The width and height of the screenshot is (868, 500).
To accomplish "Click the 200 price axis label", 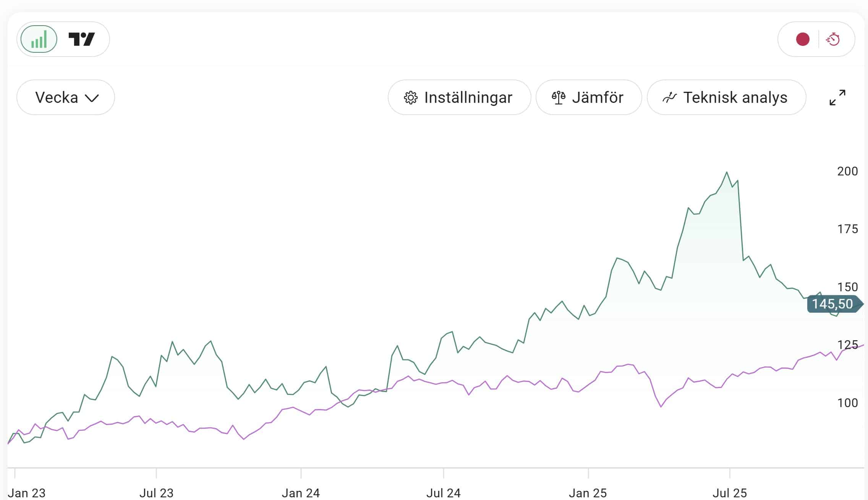I will pyautogui.click(x=847, y=171).
